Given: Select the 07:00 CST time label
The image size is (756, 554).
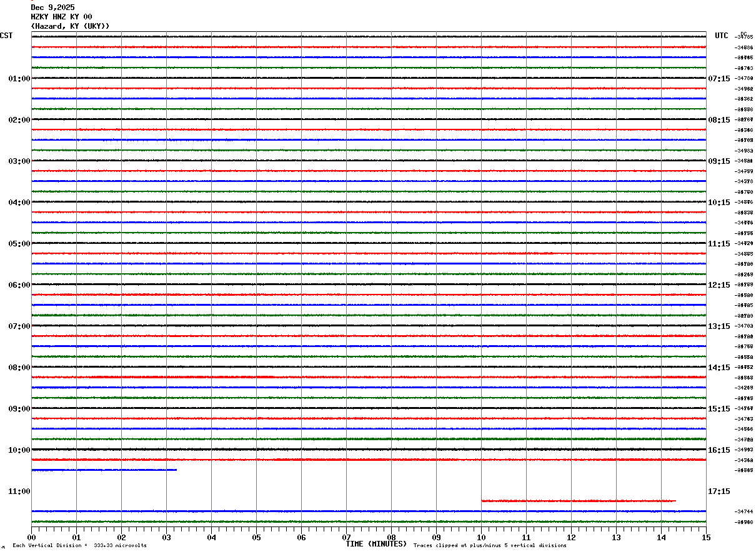Looking at the screenshot, I should 19,326.
